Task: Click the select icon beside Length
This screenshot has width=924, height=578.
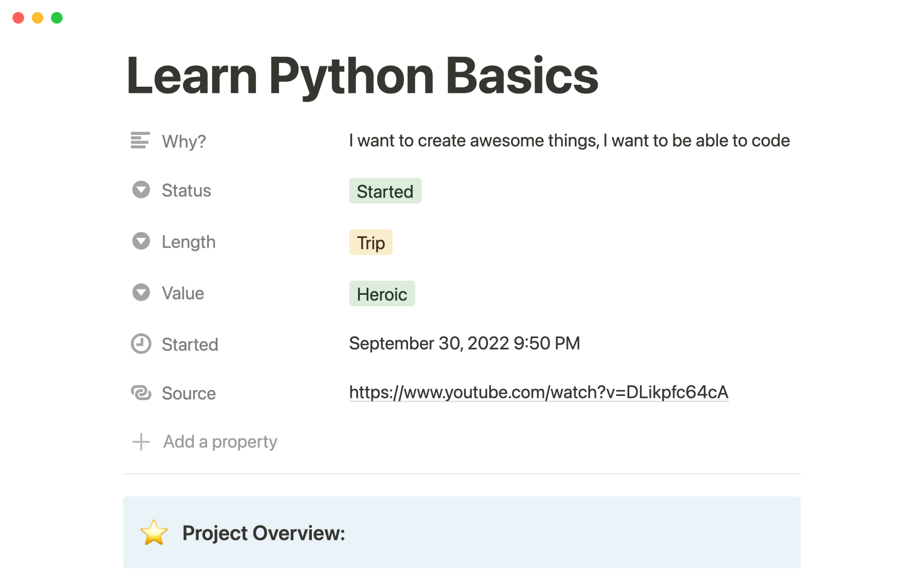Action: 141,241
